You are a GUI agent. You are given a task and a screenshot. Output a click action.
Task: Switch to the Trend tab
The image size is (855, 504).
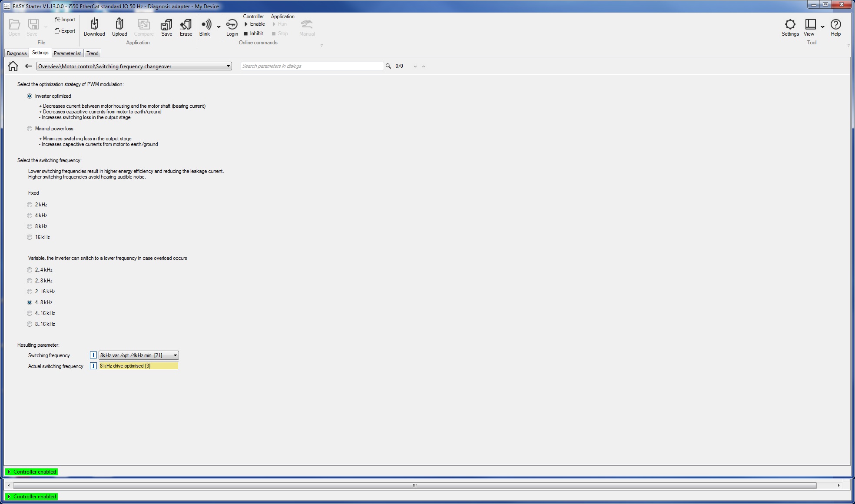(x=92, y=53)
